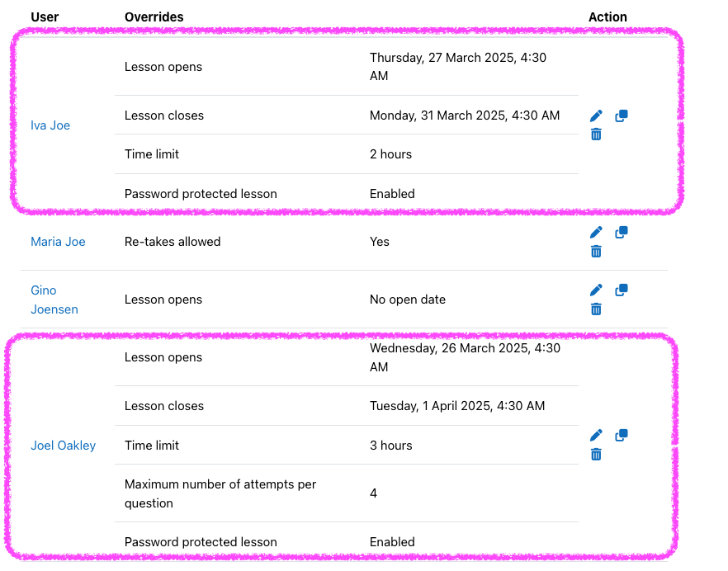This screenshot has width=728, height=571.
Task: Open Iva Joe's user profile
Action: click(50, 125)
